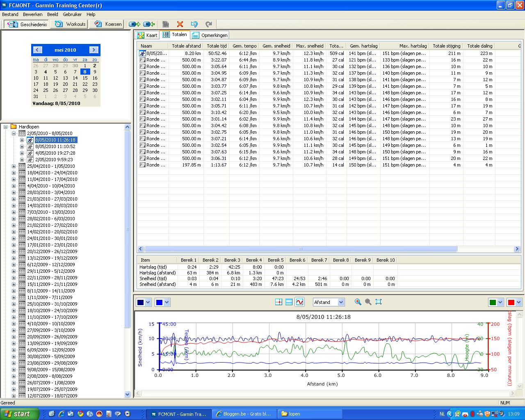The image size is (525, 420).
Task: Toggle the crosshair marker chart mode
Action: coord(279,302)
